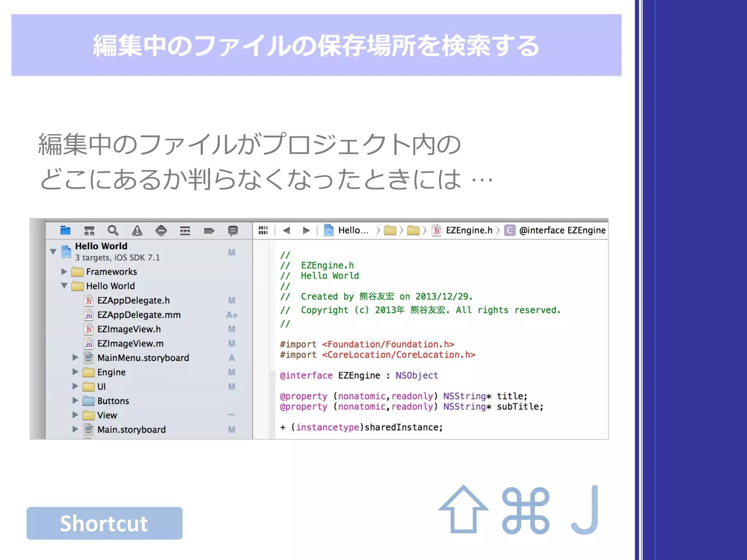Expand the UI folder
The image size is (747, 560).
(75, 386)
